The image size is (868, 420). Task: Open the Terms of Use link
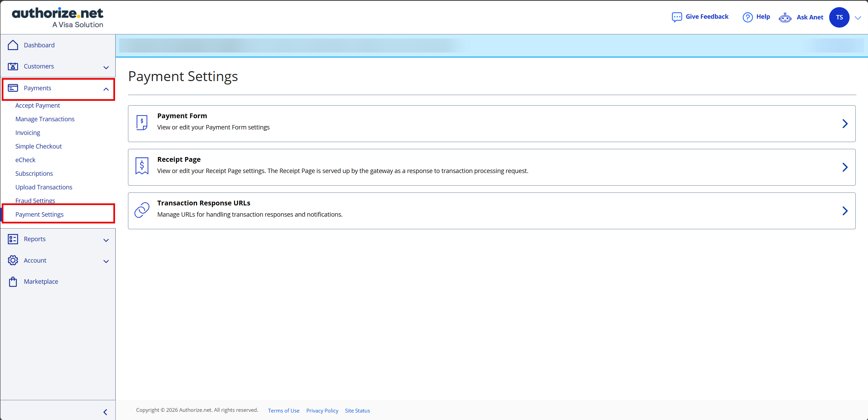click(x=284, y=411)
